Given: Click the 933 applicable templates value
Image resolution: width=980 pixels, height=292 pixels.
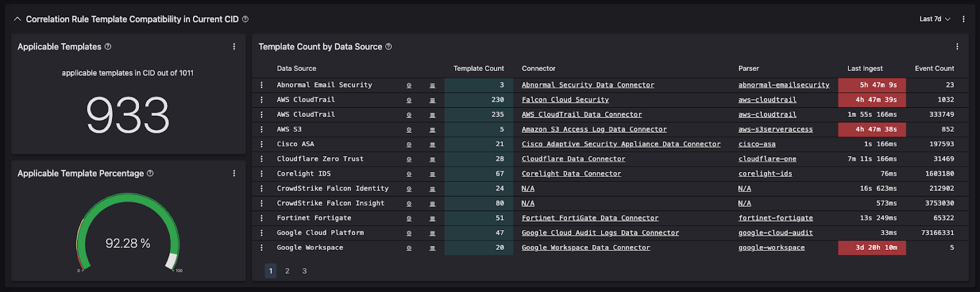Looking at the screenshot, I should [x=128, y=115].
